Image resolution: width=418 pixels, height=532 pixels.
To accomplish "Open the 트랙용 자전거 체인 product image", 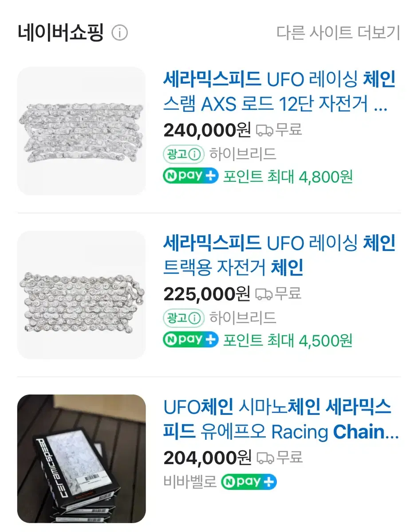I will coord(82,295).
